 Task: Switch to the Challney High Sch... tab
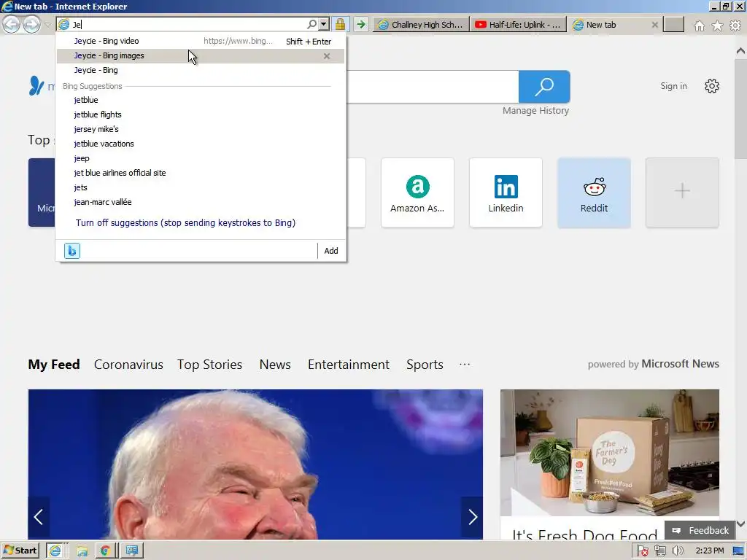pos(421,25)
